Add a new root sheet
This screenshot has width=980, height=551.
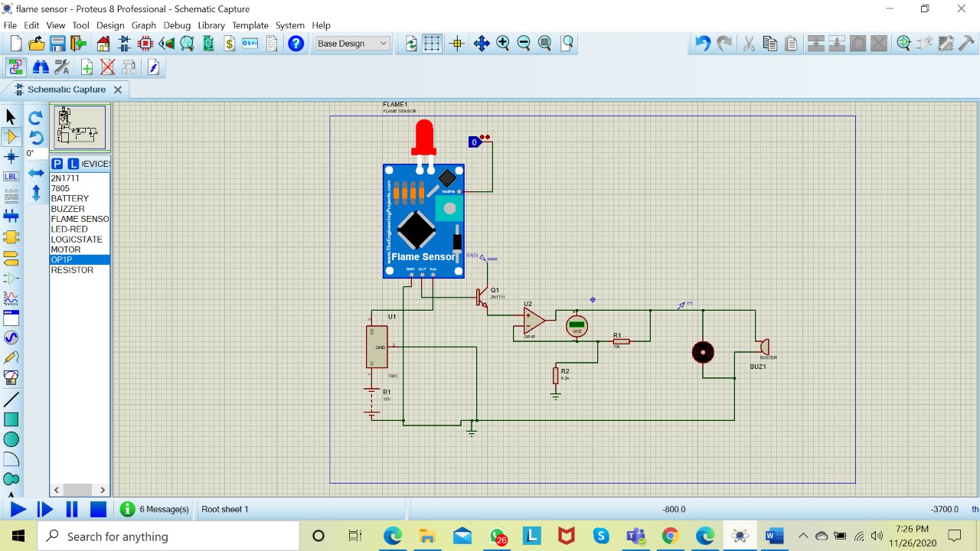[x=87, y=67]
